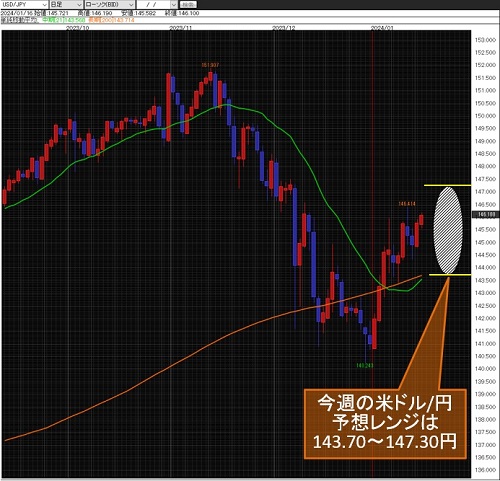Click the 安値 145.582 low value
Screen dimensions: 500x481
pyautogui.click(x=139, y=13)
